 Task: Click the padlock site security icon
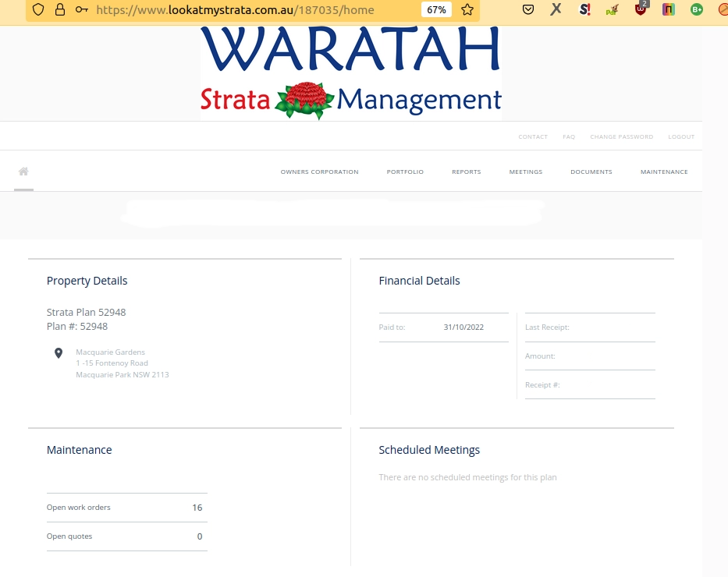click(59, 10)
